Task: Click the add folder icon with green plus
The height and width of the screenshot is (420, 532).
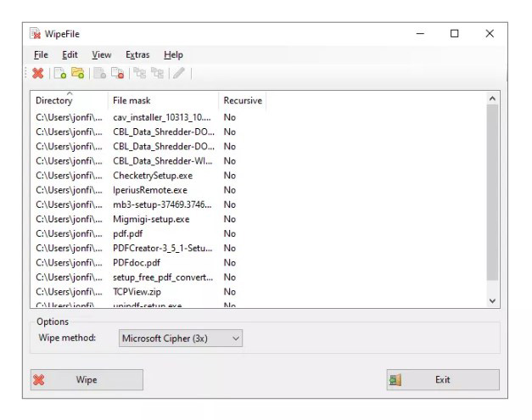Action: pyautogui.click(x=78, y=73)
